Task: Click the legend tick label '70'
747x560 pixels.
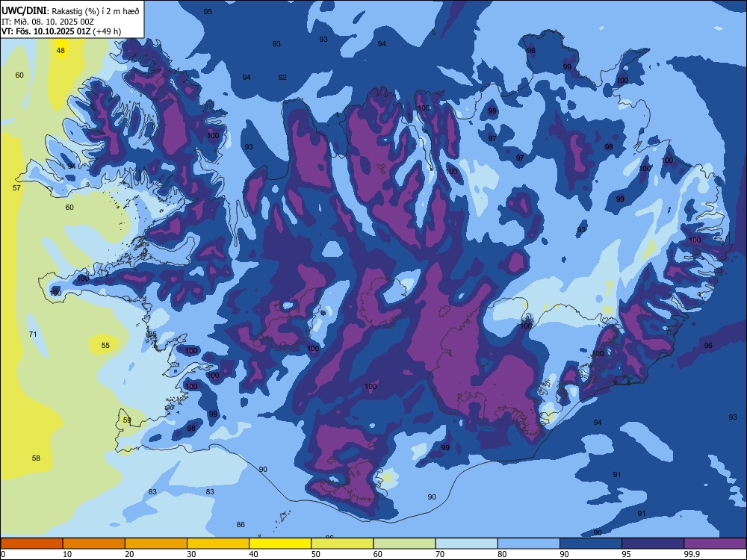Action: coord(440,554)
